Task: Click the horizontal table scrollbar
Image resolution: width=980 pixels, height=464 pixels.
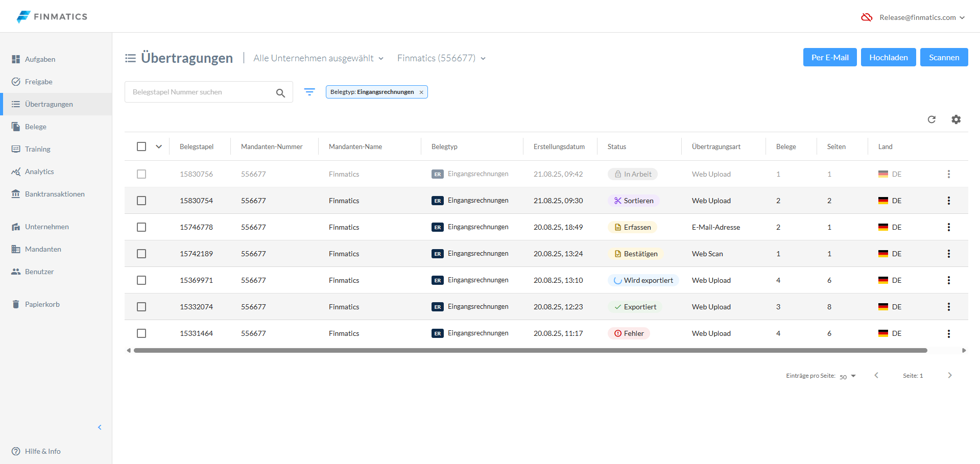Action: (x=530, y=351)
